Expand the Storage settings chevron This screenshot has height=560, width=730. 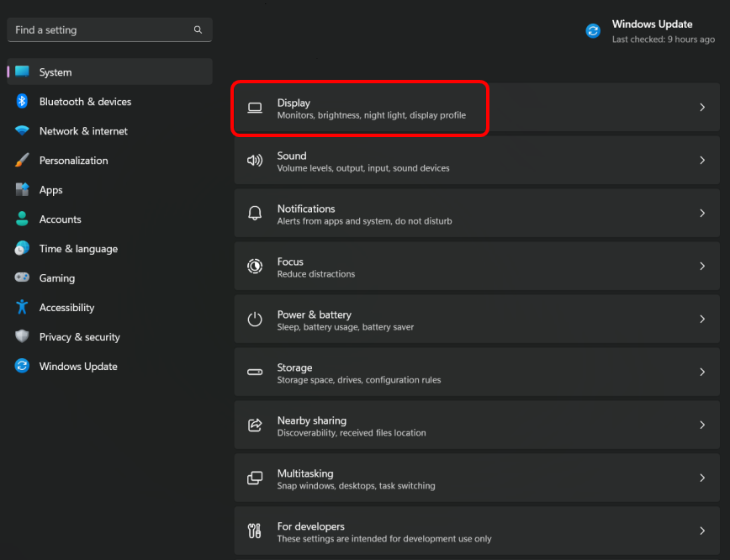click(x=702, y=372)
